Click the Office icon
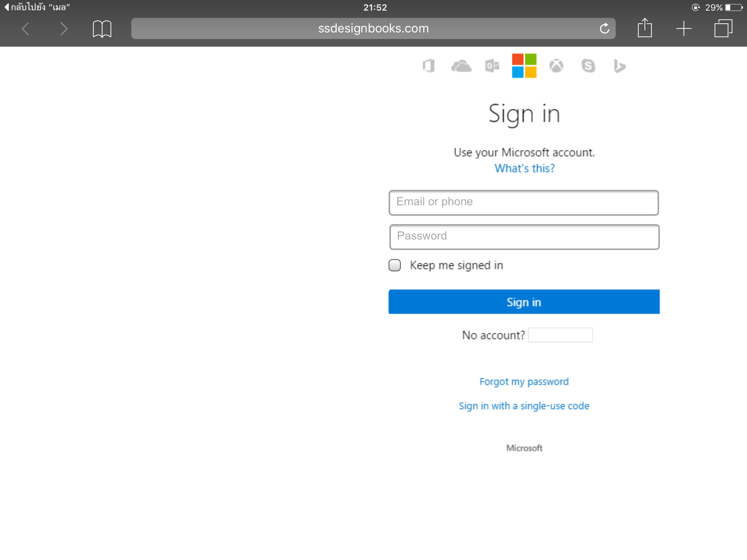Viewport: 747px width, 560px height. (x=429, y=66)
